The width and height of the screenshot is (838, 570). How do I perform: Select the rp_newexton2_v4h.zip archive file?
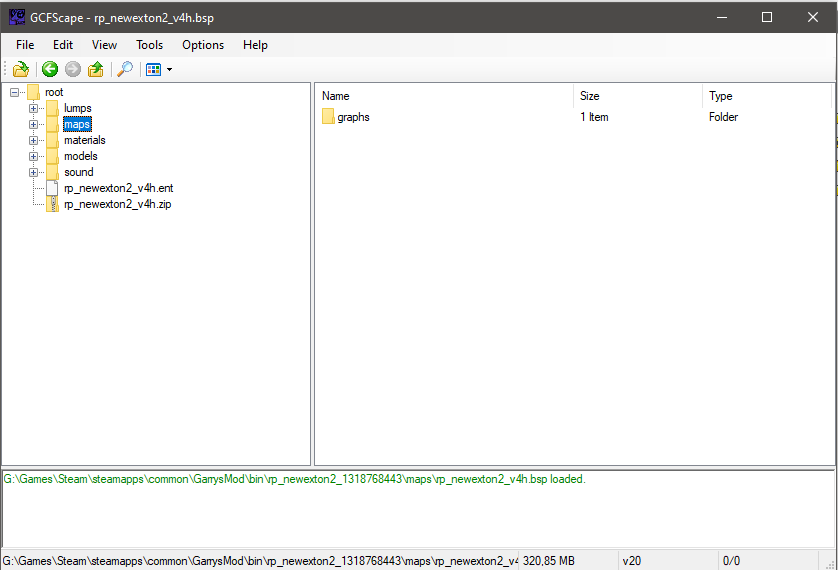118,204
